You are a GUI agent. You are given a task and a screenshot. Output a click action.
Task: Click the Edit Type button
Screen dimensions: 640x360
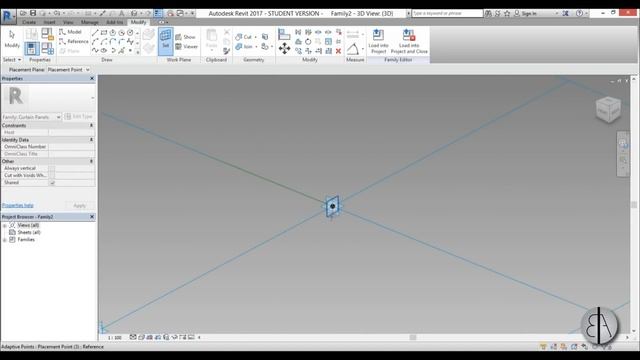79,117
